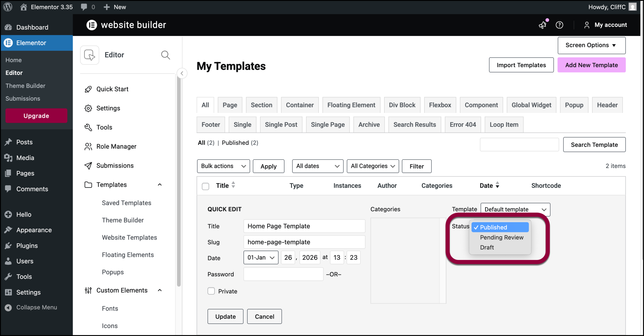644x336 pixels.
Task: Open the All Categories dropdown
Action: [x=373, y=166]
